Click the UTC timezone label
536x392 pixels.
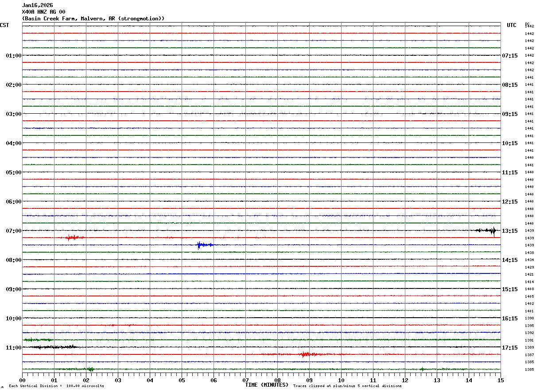tap(511, 25)
